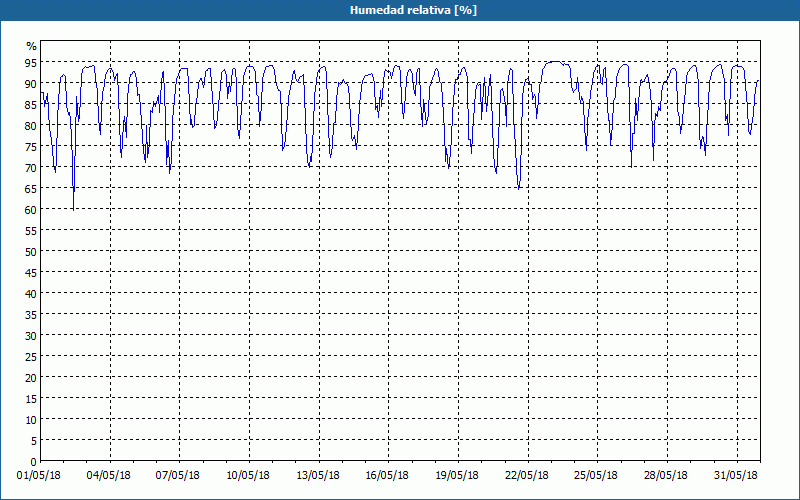The width and height of the screenshot is (800, 500).
Task: Click the 85 value on the y-axis
Action: tap(31, 105)
